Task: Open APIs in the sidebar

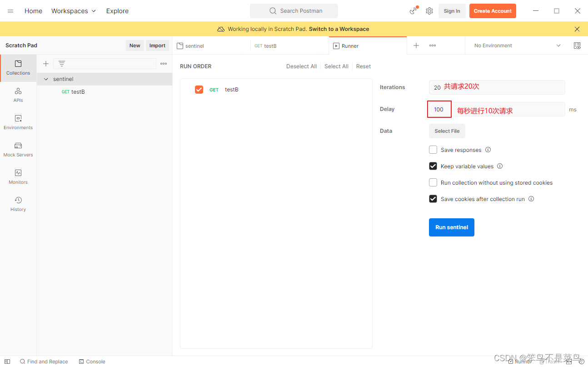Action: click(x=18, y=95)
